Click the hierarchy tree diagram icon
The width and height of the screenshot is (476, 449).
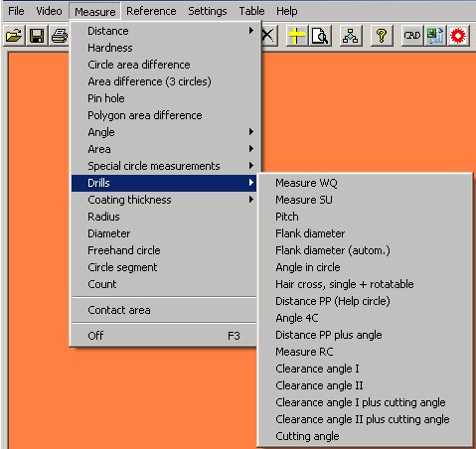coord(351,36)
